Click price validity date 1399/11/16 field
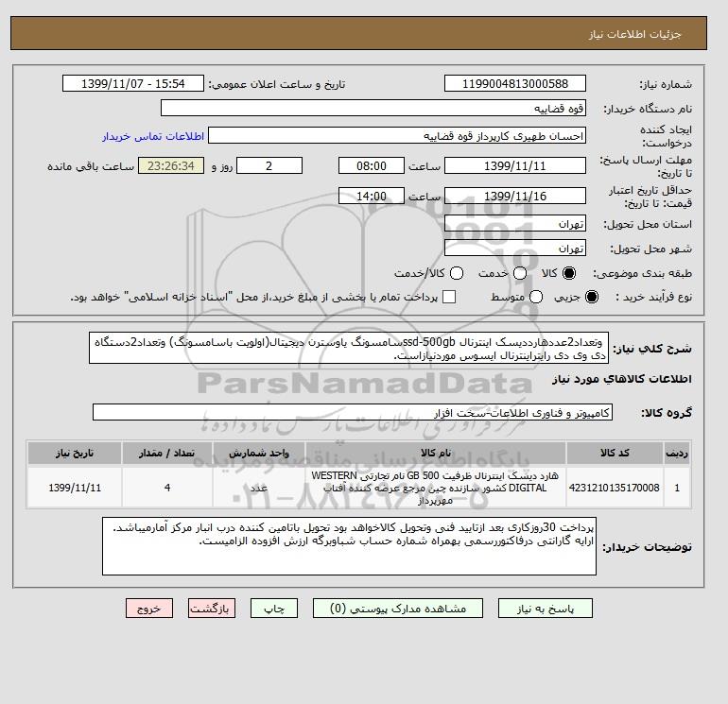728x704 pixels. pos(515,196)
